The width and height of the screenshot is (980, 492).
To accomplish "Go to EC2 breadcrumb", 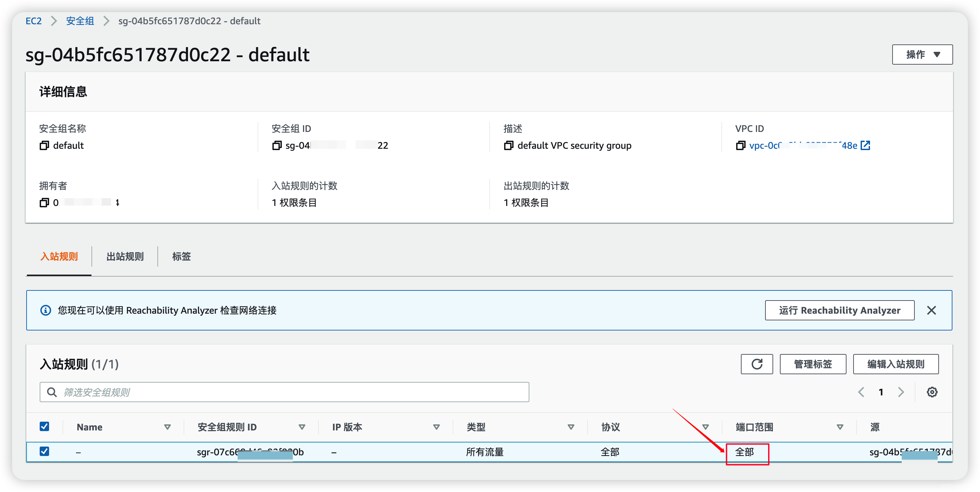I will [34, 21].
